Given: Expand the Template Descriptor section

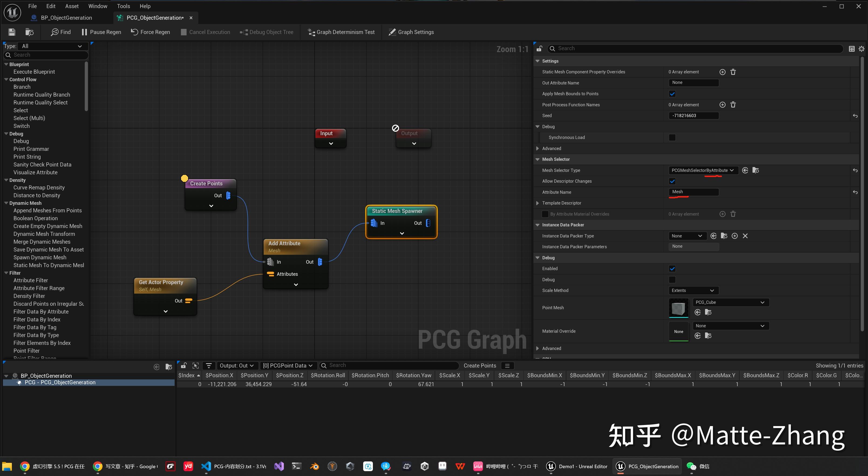Looking at the screenshot, I should coord(538,203).
